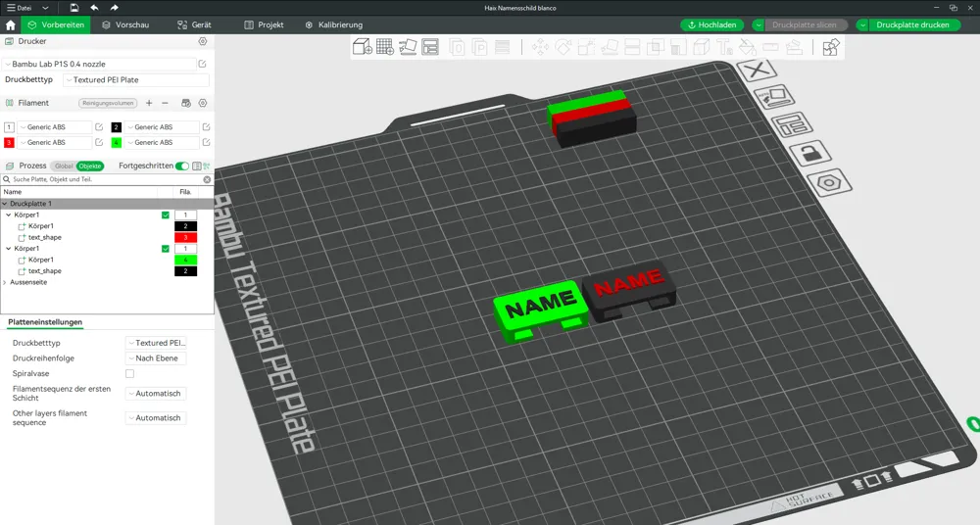Viewport: 980px width, 525px height.
Task: Switch to the Projekt tab
Action: (264, 25)
